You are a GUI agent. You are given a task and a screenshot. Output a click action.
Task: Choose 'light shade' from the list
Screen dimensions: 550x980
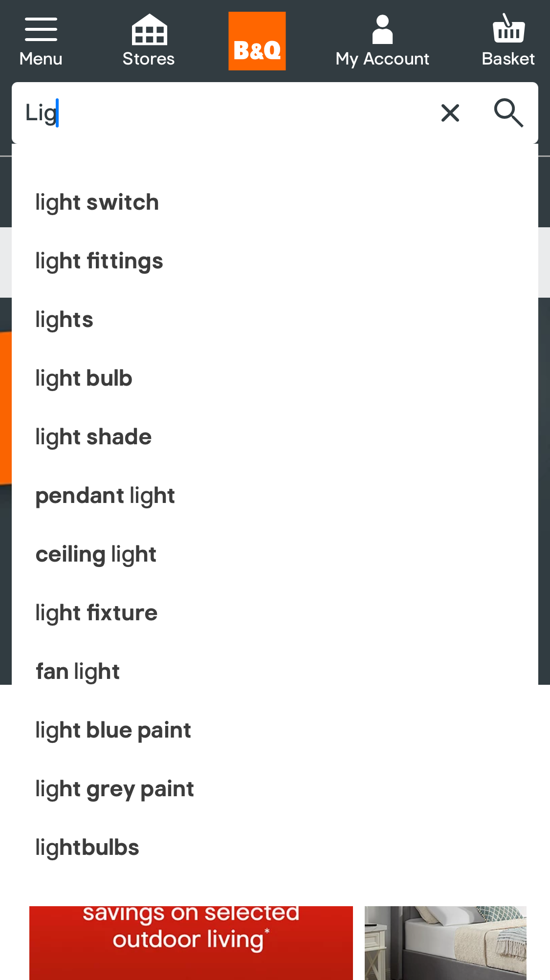[93, 436]
